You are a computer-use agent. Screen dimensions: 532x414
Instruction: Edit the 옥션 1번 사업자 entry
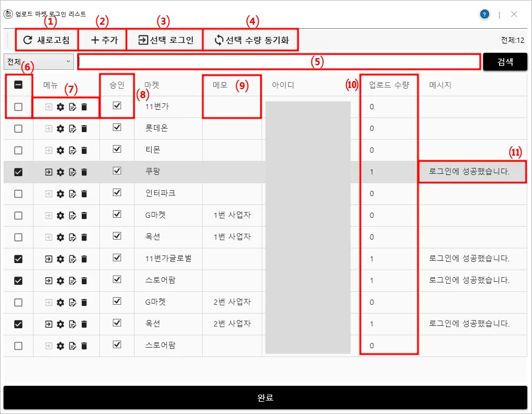(x=72, y=237)
